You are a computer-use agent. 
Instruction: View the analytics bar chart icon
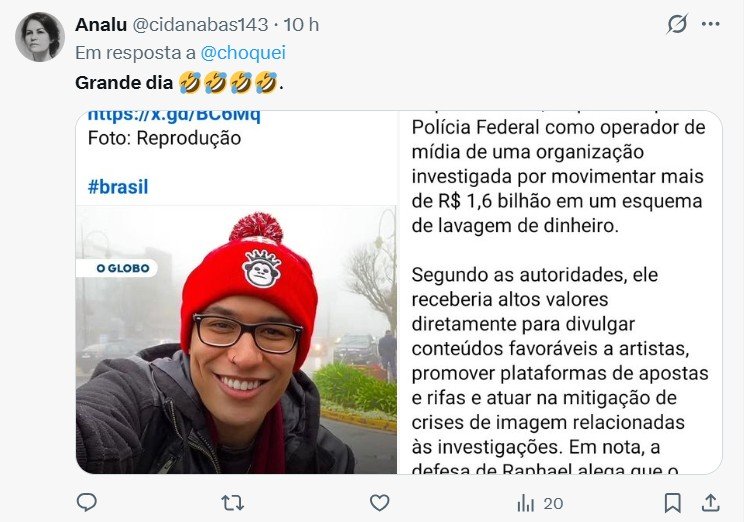pos(525,503)
